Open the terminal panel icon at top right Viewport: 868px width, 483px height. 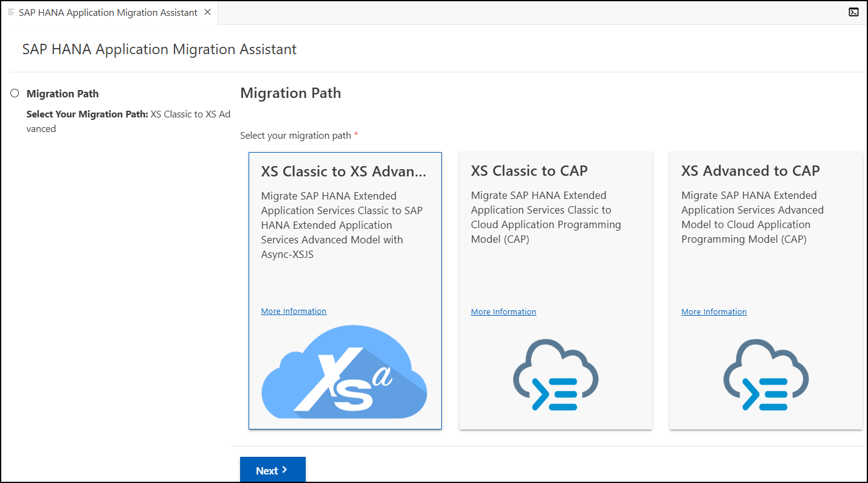[853, 12]
